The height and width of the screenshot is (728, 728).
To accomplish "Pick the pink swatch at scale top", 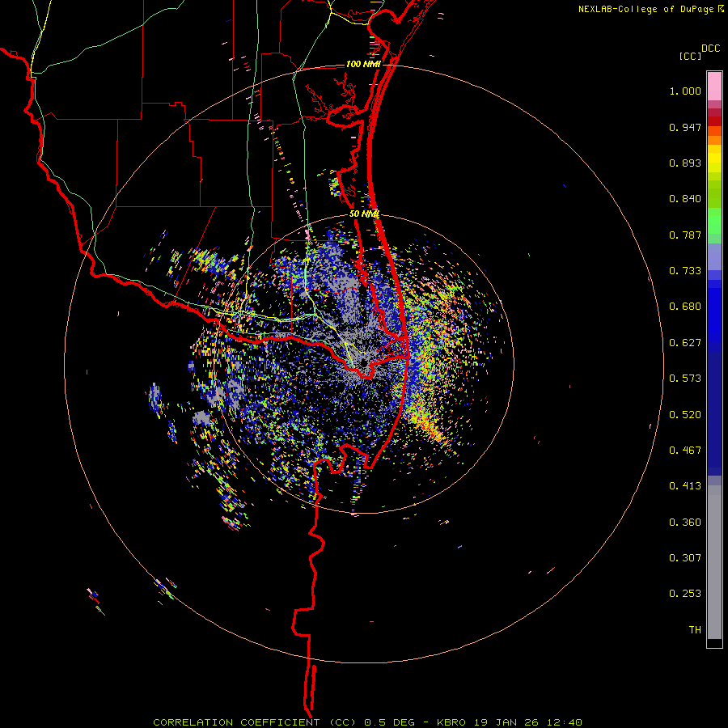I will [714, 86].
